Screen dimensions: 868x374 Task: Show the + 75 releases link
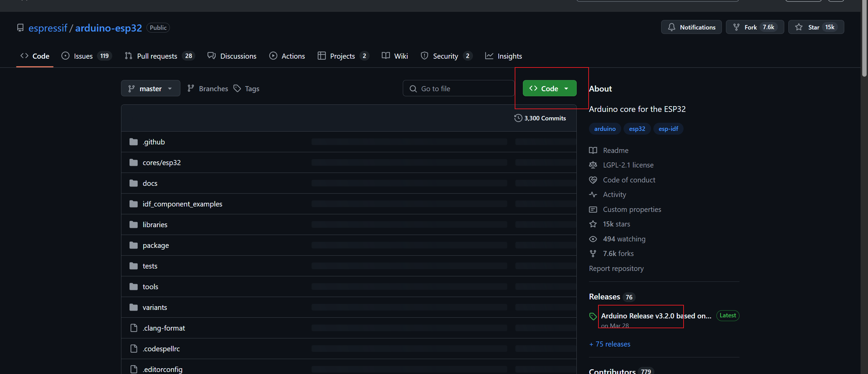[610, 344]
